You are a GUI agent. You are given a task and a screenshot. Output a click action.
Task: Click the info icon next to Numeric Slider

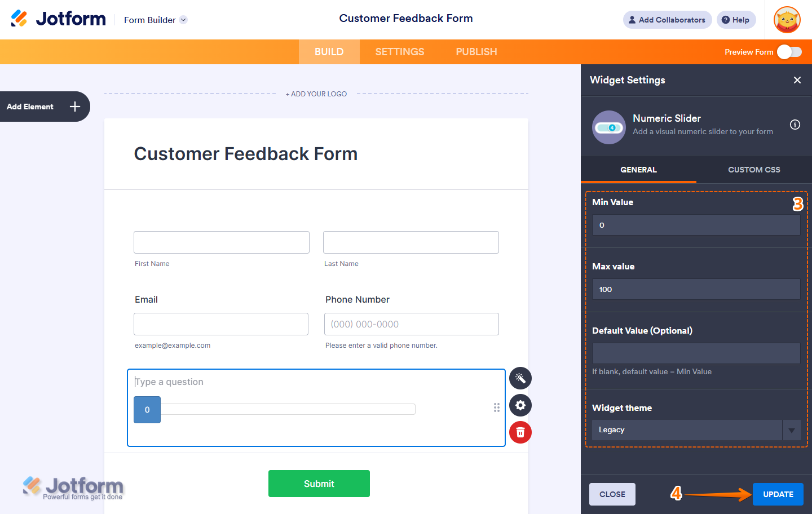(795, 125)
